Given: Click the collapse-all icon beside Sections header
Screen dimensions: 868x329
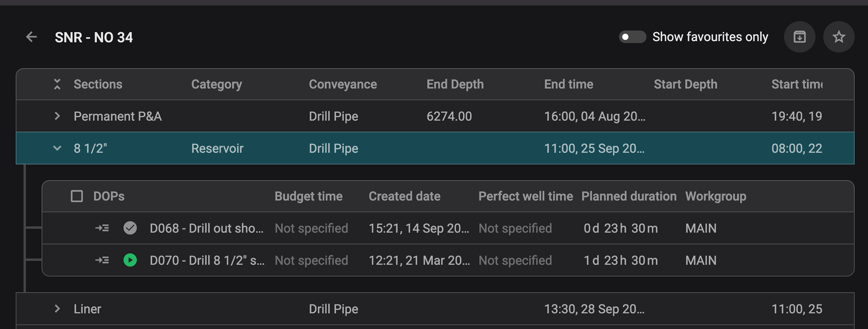Looking at the screenshot, I should [57, 84].
